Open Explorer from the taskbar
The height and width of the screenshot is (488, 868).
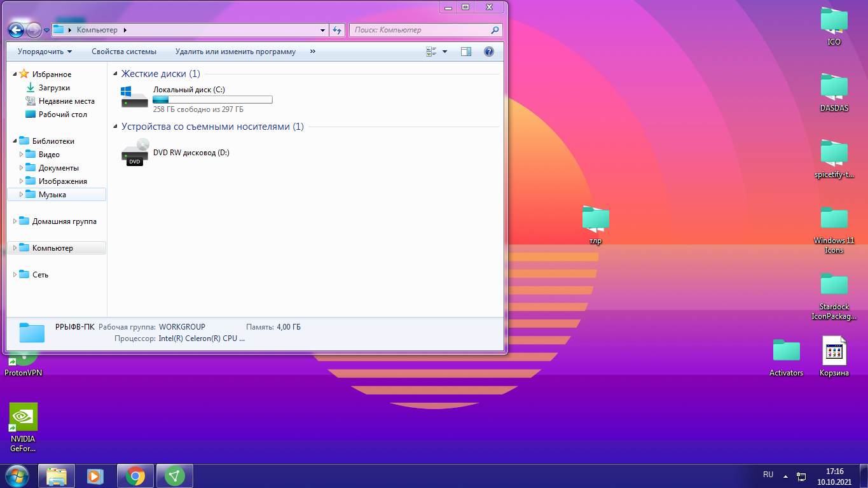point(57,476)
